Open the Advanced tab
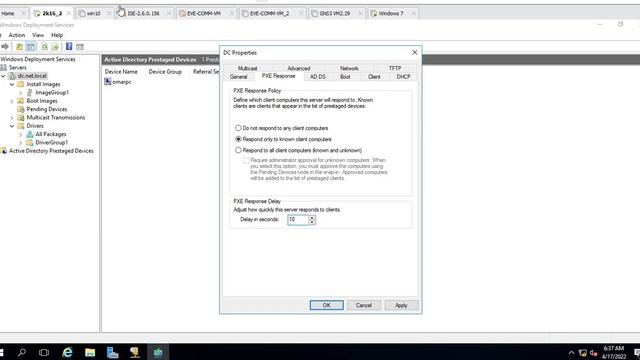 (x=298, y=68)
